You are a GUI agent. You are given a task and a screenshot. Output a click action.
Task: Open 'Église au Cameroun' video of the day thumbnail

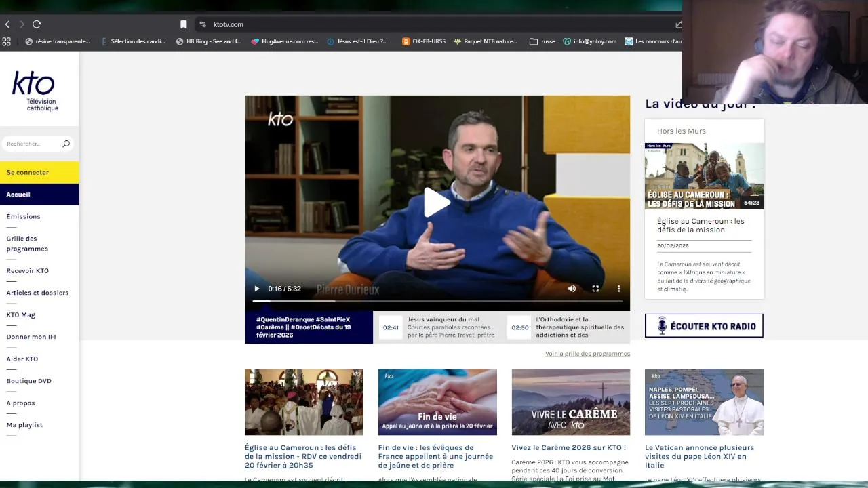tap(704, 176)
